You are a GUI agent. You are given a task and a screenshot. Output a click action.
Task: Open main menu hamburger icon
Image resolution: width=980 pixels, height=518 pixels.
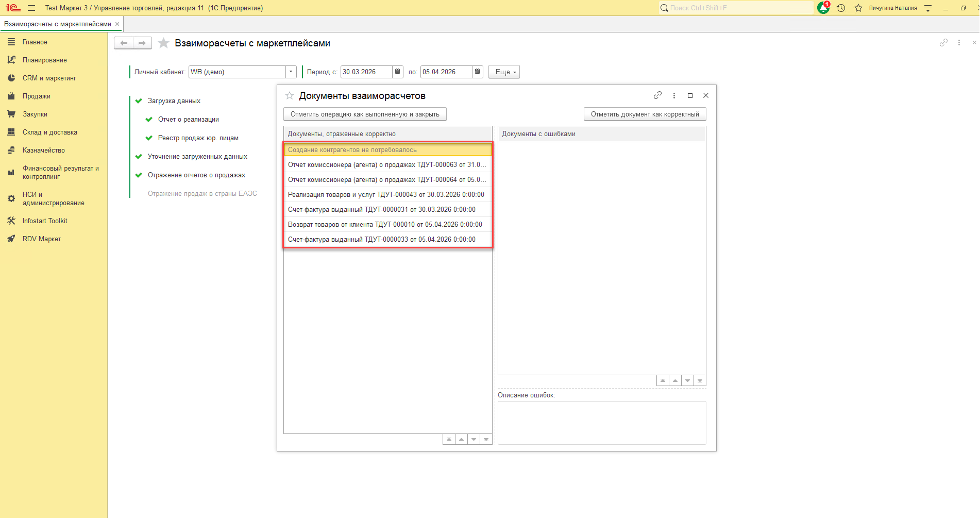coord(31,8)
